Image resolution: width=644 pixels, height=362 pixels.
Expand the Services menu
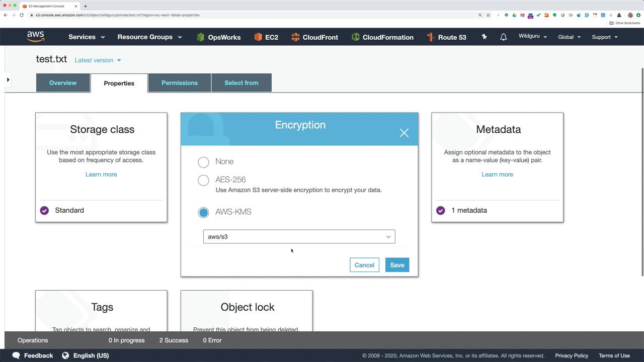(87, 37)
